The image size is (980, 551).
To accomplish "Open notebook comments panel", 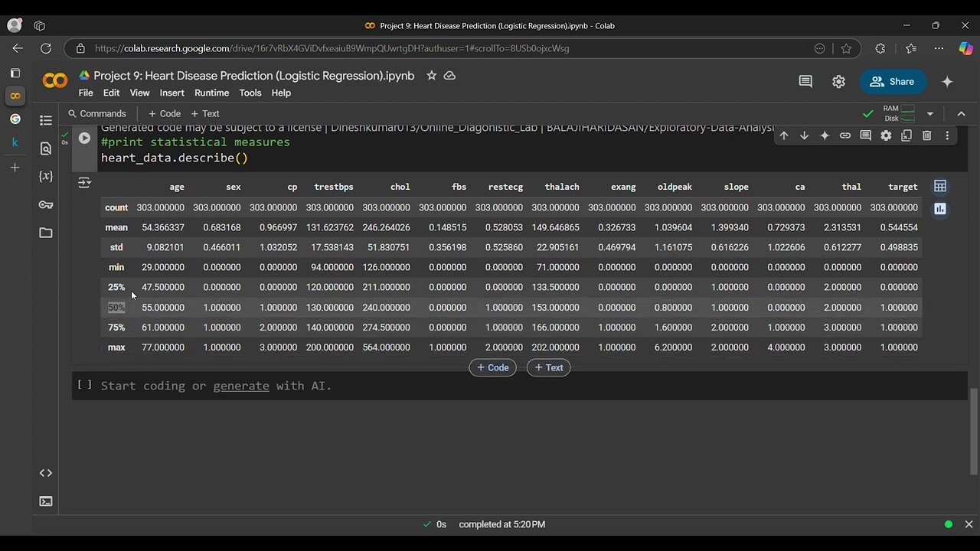I will 805,81.
